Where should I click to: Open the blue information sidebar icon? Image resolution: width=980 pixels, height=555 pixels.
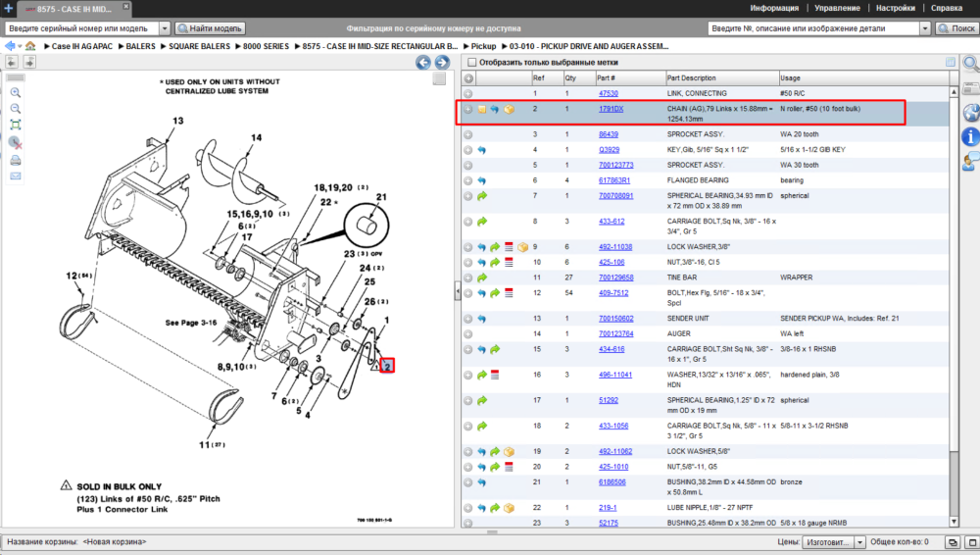pyautogui.click(x=970, y=136)
